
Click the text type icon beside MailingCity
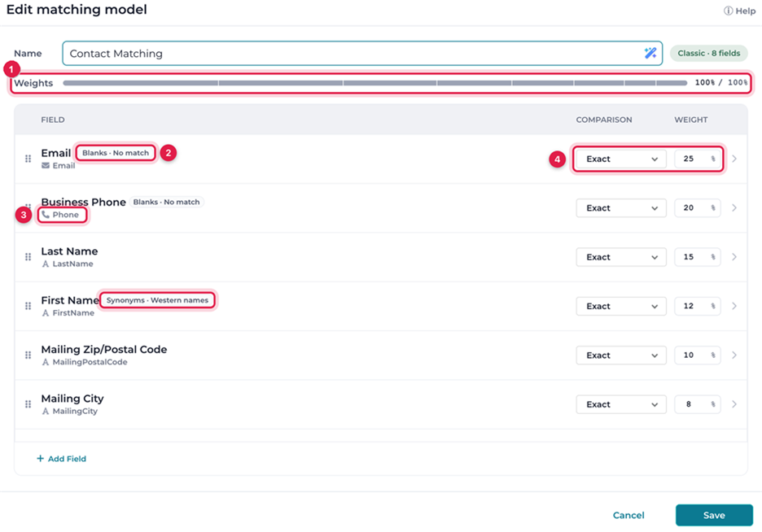pos(46,411)
